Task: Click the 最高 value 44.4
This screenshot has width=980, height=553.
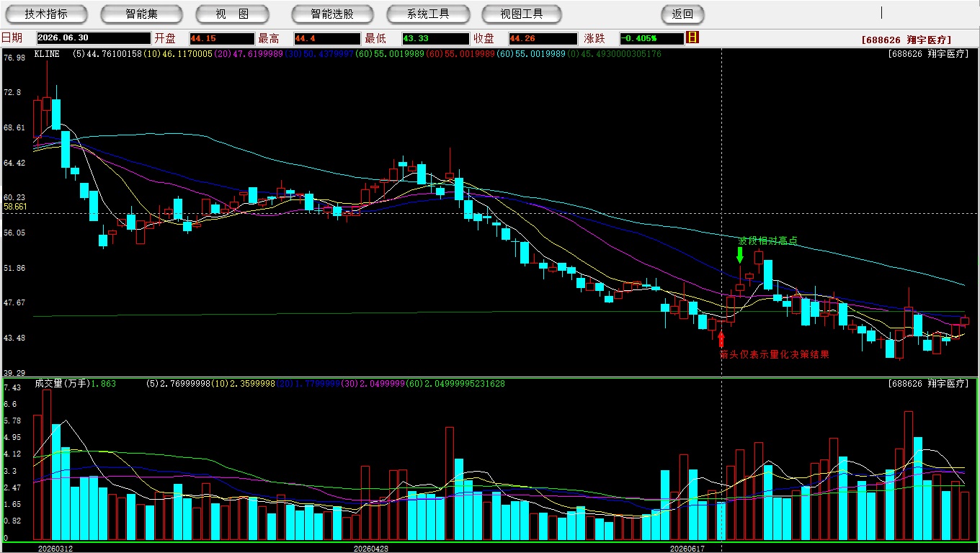Action: [x=327, y=38]
